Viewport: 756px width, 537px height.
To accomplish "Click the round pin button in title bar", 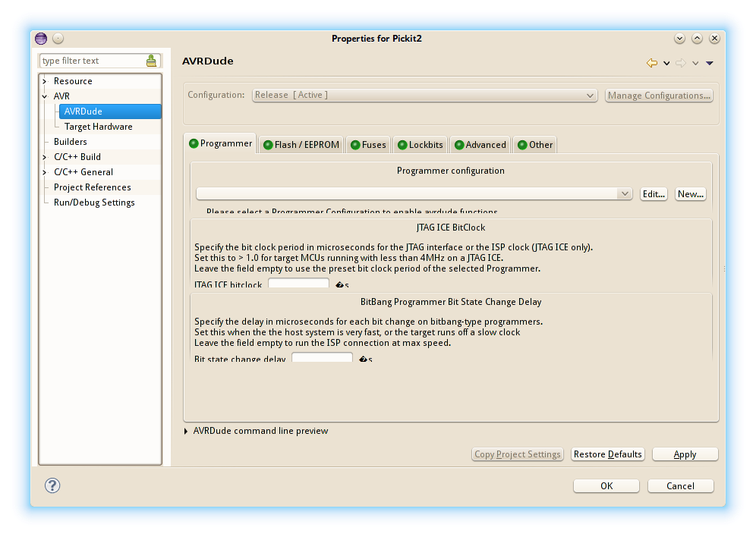I will coord(58,39).
